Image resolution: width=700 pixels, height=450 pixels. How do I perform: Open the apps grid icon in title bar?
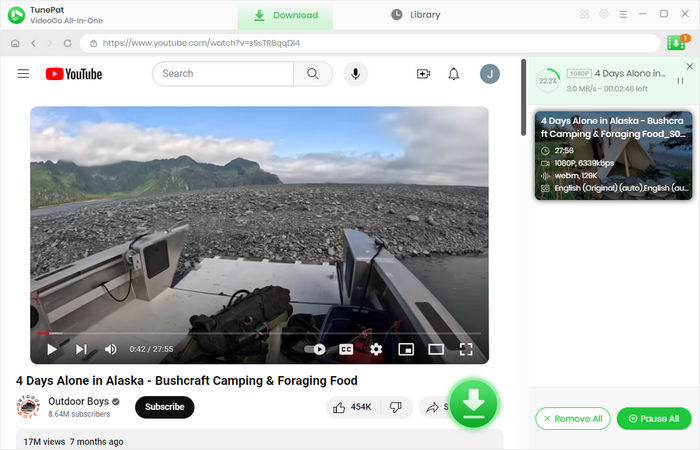[584, 14]
